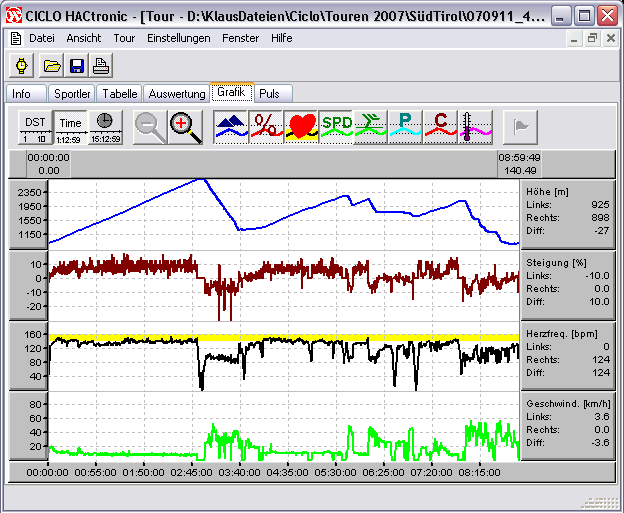Open the Ansicht menu
Image resolution: width=624 pixels, height=513 pixels.
pos(84,38)
